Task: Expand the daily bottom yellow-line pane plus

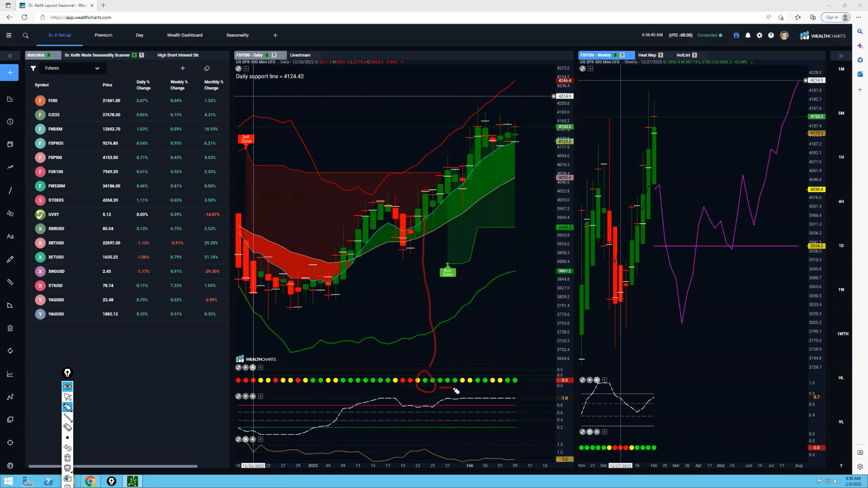Action: (x=260, y=439)
